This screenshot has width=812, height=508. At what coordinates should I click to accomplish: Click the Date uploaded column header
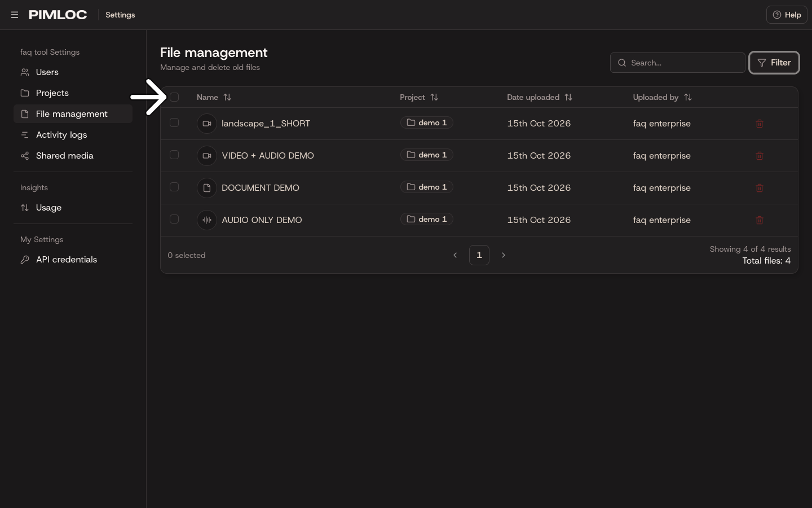533,97
